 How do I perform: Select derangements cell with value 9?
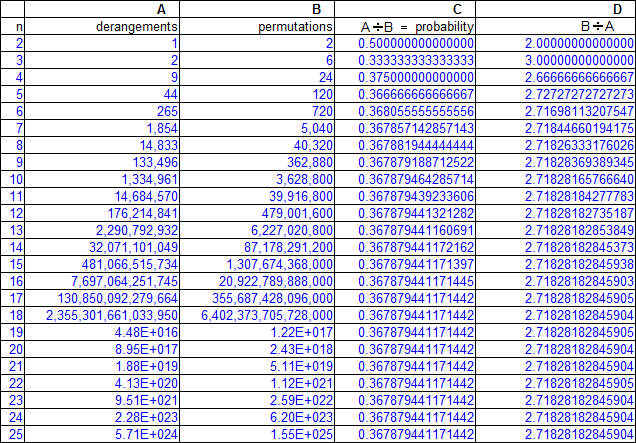coord(102,77)
